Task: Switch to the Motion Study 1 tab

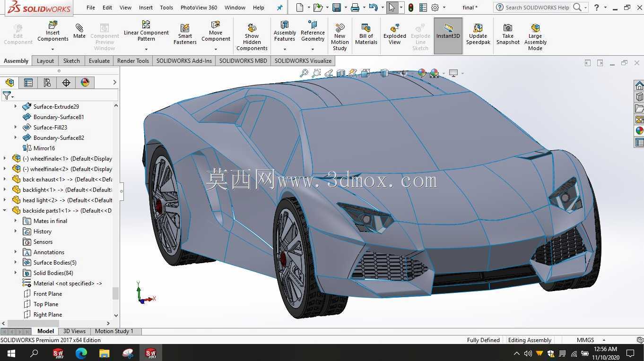Action: (114, 331)
